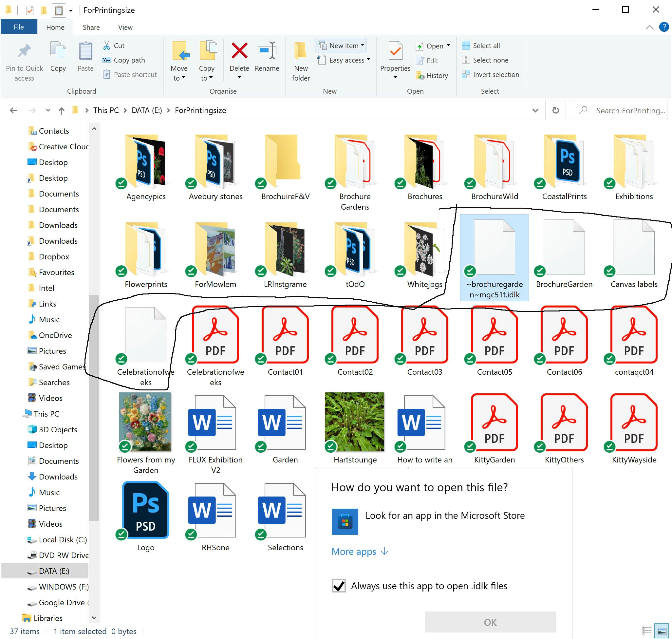The width and height of the screenshot is (672, 639).
Task: Switch to large icons view in status bar
Action: (662, 631)
